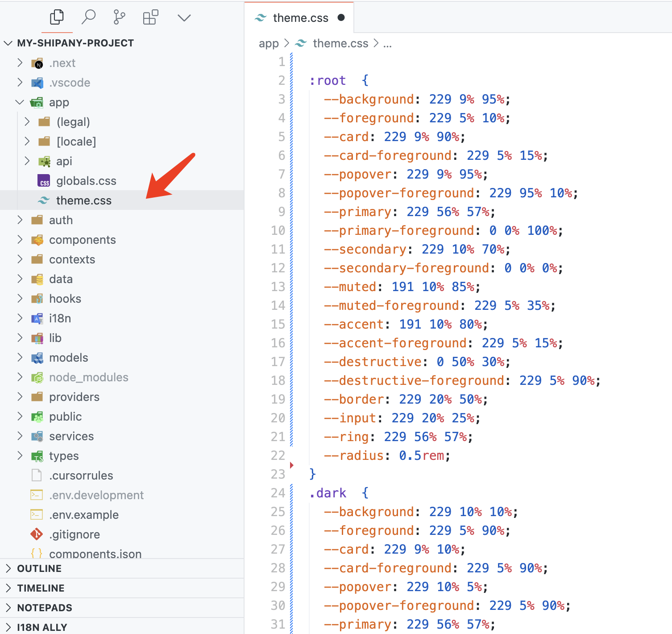672x634 pixels.
Task: Open the Explorer view icon
Action: point(57,17)
